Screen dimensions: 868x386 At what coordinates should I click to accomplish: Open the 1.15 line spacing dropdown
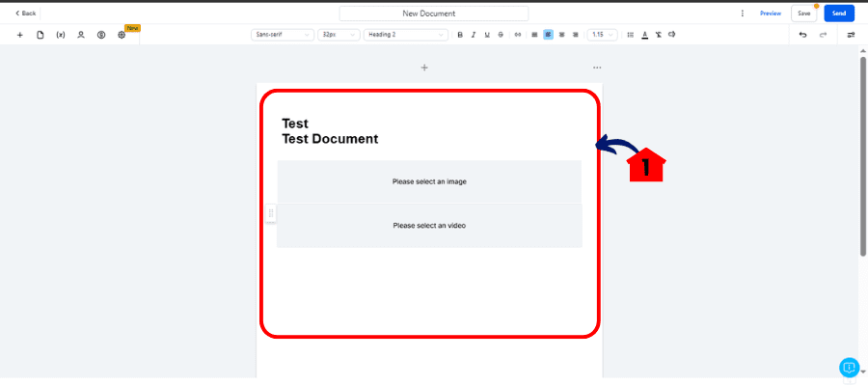click(602, 35)
